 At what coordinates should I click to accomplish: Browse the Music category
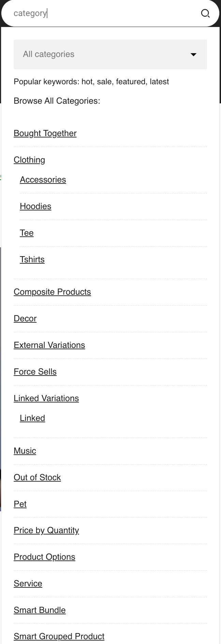(x=25, y=451)
